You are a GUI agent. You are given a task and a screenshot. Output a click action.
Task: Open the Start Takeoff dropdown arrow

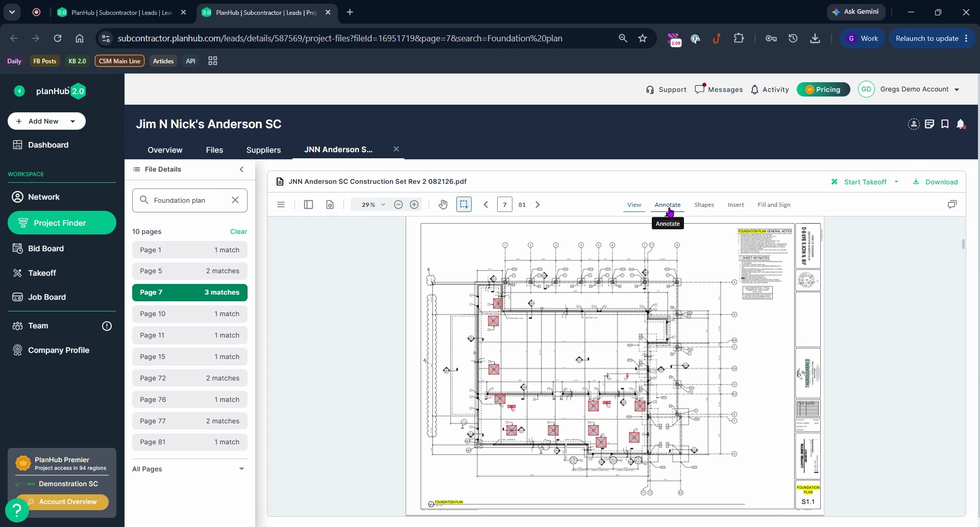tap(896, 182)
